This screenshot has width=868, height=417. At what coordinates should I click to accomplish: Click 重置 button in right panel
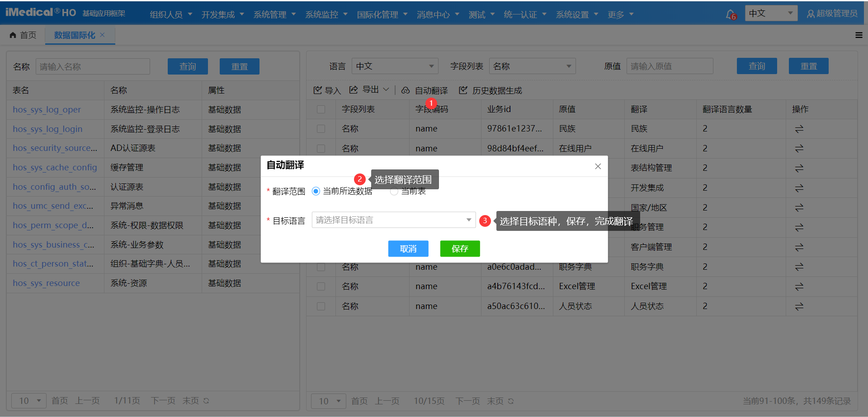tap(809, 66)
